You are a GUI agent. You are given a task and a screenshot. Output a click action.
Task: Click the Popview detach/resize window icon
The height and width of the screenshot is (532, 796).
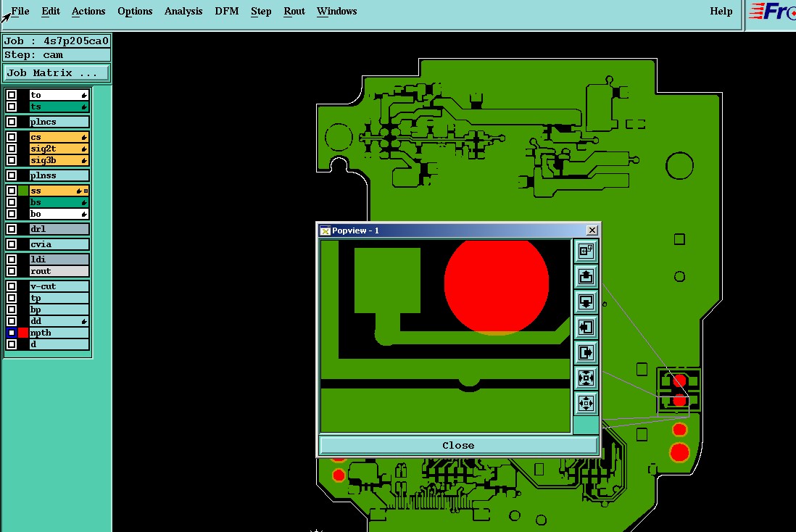[x=586, y=251]
